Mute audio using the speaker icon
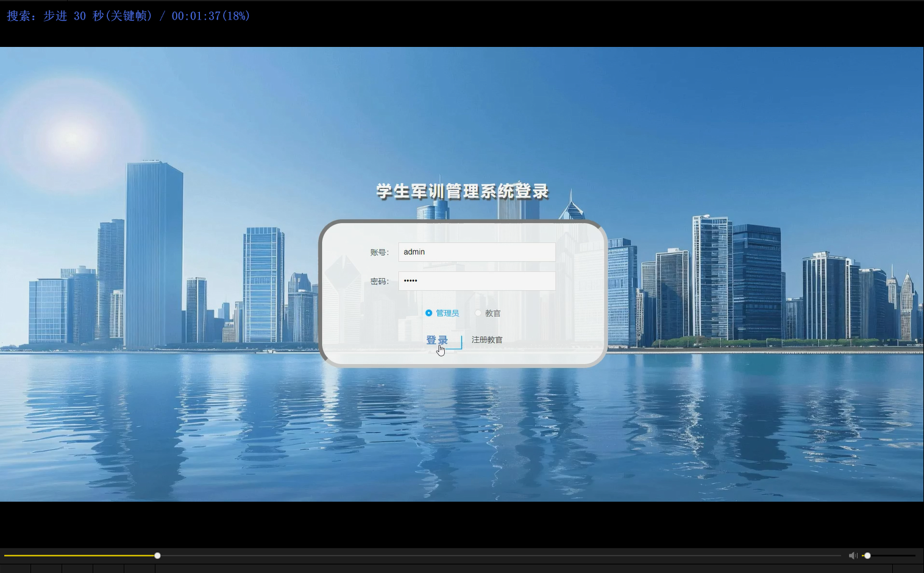Screen dimensions: 924x573 click(x=853, y=555)
